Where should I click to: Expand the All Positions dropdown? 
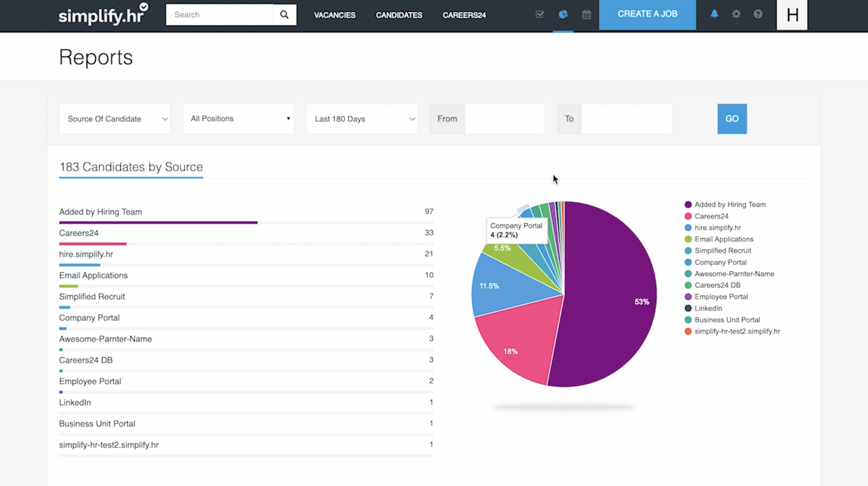click(238, 119)
